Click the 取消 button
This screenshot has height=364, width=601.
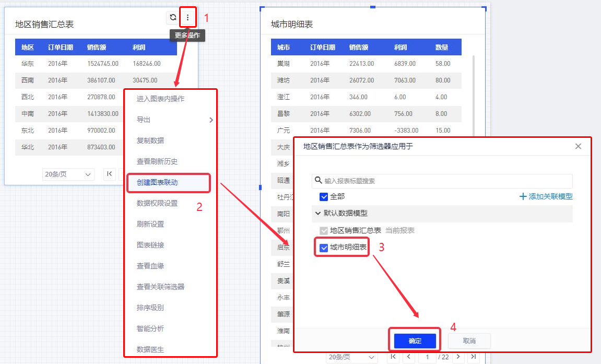pyautogui.click(x=469, y=340)
